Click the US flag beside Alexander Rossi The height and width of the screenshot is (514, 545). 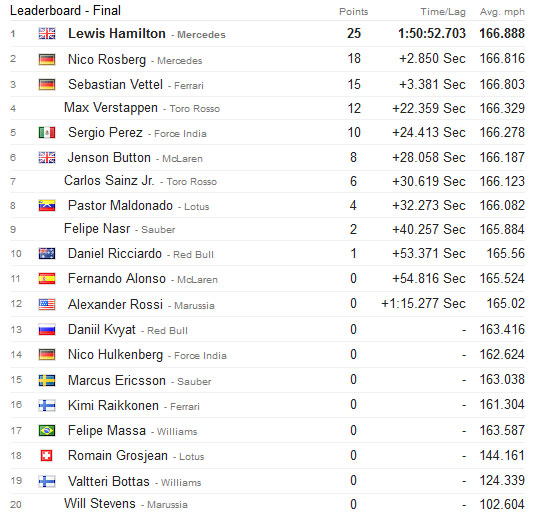(x=47, y=304)
